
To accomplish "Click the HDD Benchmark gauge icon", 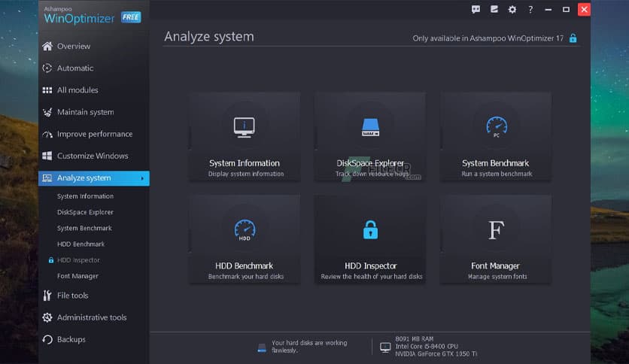I will pos(245,230).
